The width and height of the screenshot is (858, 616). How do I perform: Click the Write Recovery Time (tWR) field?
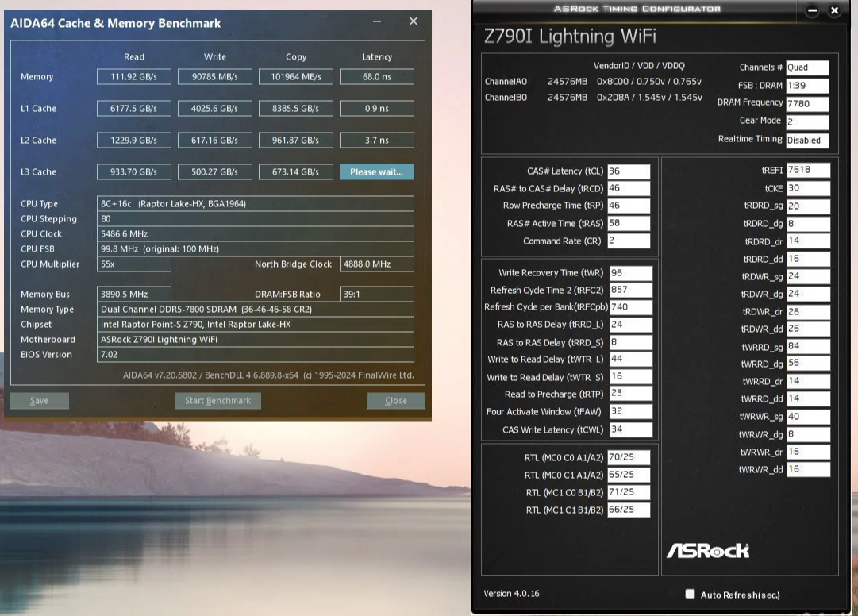631,272
